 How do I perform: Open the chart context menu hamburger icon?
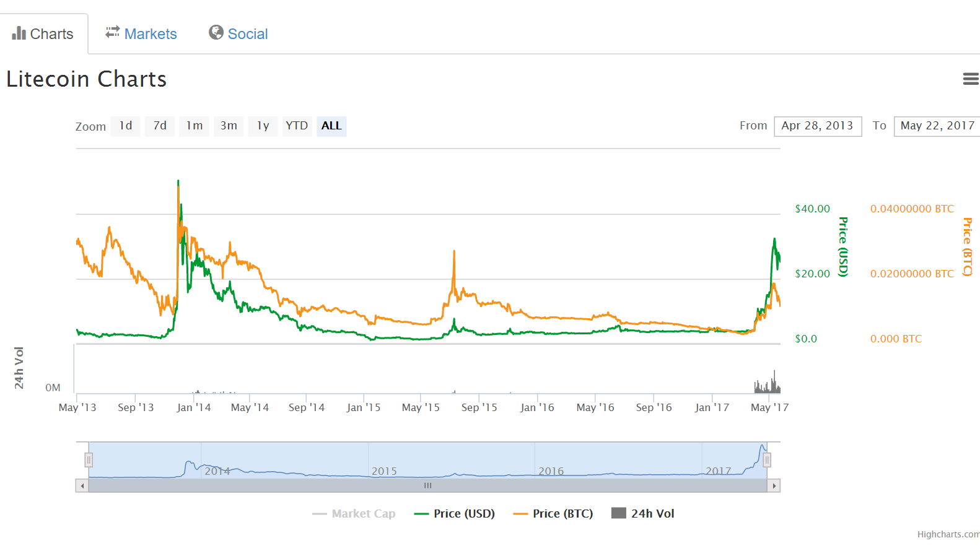pyautogui.click(x=971, y=79)
